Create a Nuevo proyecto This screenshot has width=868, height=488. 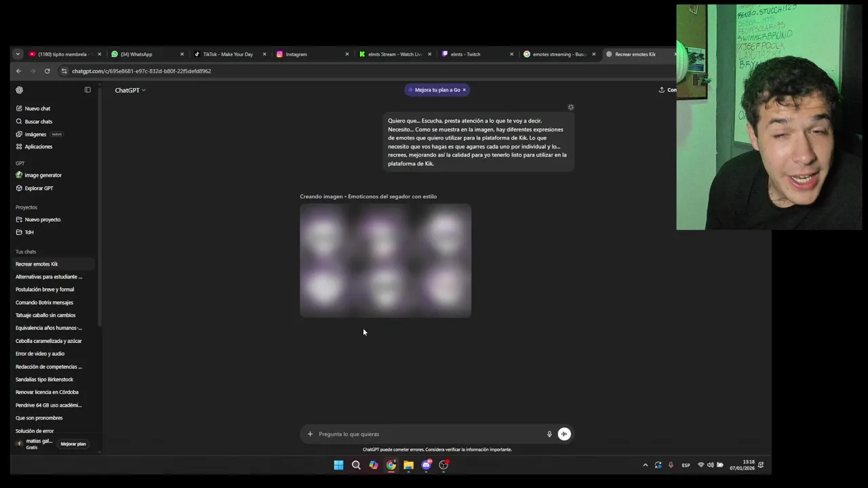coord(42,220)
